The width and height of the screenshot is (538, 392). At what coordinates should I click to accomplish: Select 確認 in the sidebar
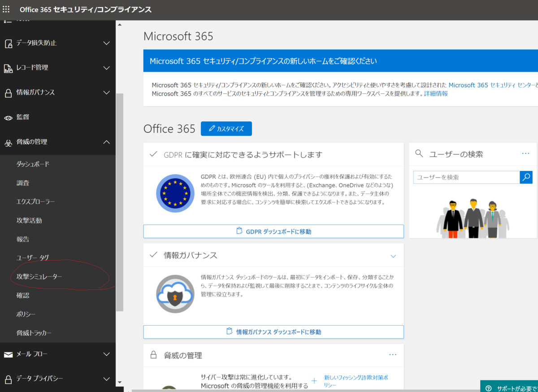[23, 296]
